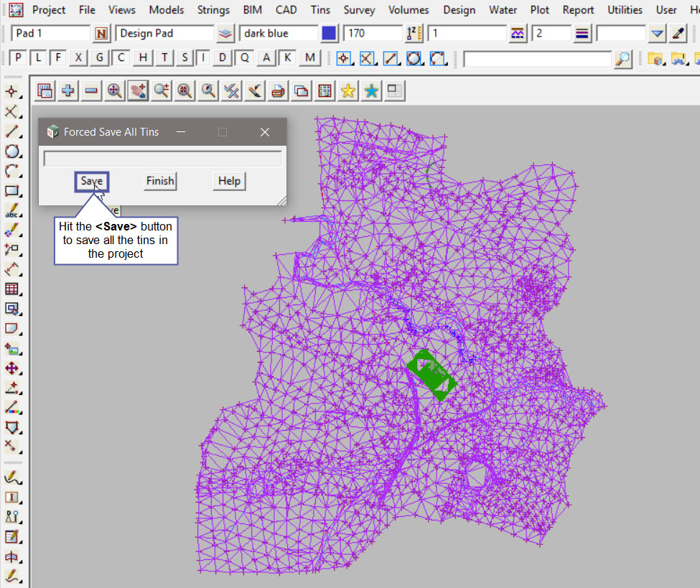
Task: Open the line style picker icon
Action: coord(518,34)
